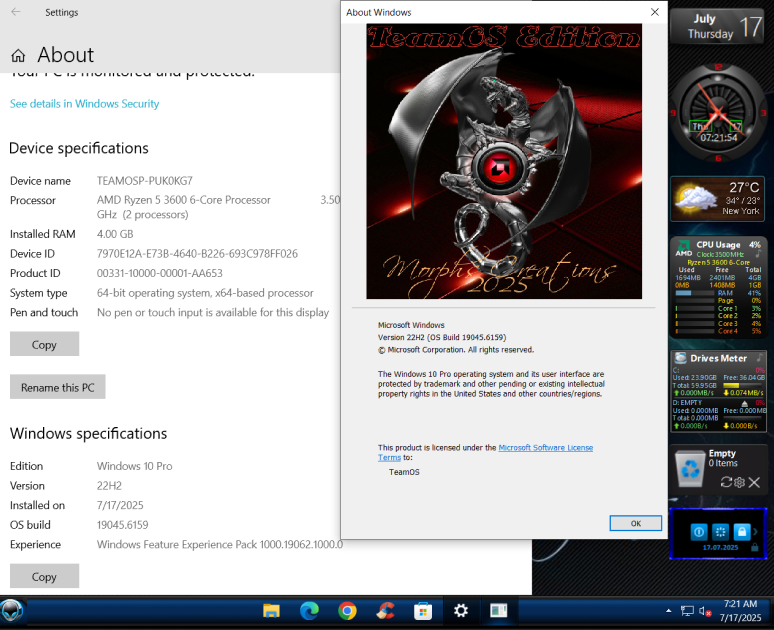The height and width of the screenshot is (630, 774).
Task: Launch Microsoft Edge from the taskbar
Action: point(310,611)
